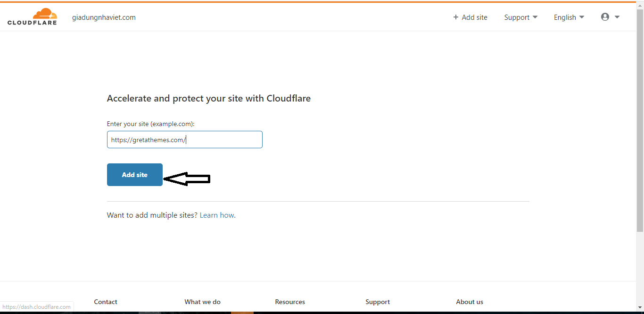Expand the English language selector
Image resolution: width=644 pixels, height=314 pixels.
click(569, 17)
